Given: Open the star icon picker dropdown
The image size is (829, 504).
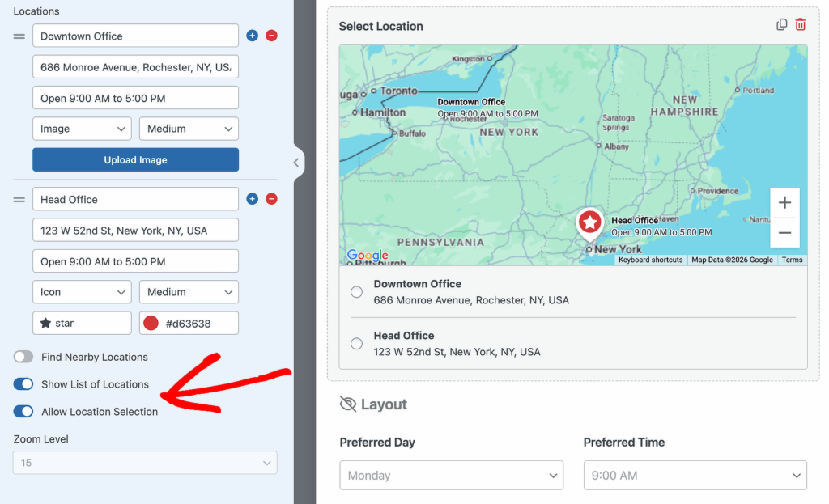Looking at the screenshot, I should tap(81, 323).
